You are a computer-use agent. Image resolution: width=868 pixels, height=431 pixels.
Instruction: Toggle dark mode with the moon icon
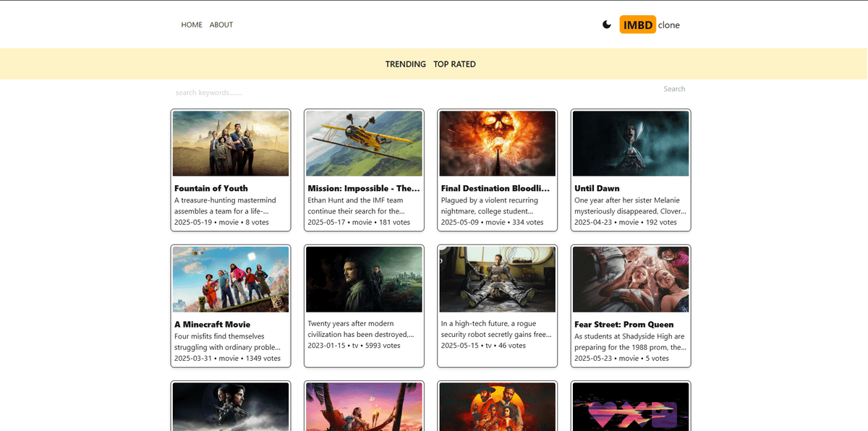(x=607, y=25)
